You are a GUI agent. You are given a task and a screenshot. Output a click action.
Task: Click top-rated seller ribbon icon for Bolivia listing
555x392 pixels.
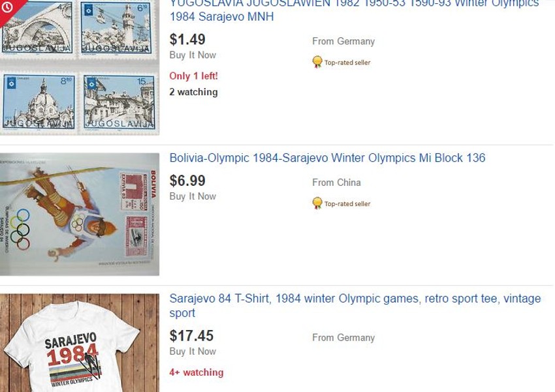tap(317, 204)
